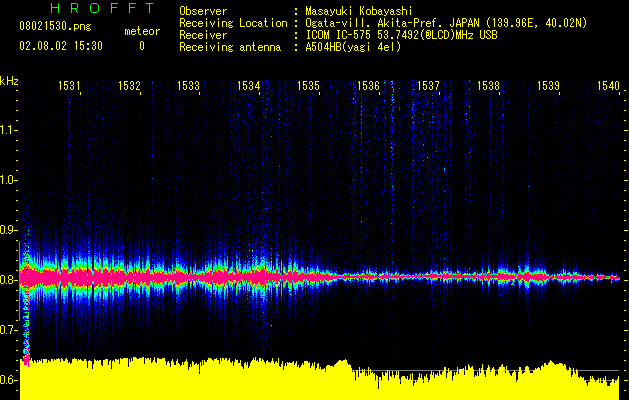Viewport: 629px width, 400px height.
Task: Click the 1532 time marker
Action: pyautogui.click(x=129, y=85)
